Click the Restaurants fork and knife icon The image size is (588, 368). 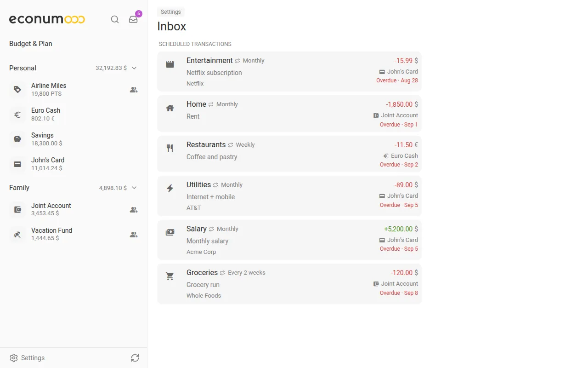pos(170,148)
